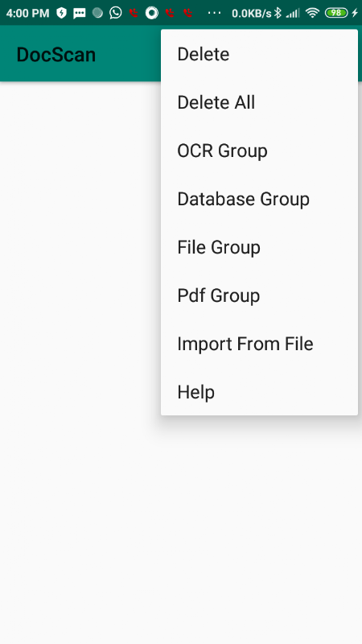Open the OCR Group option
This screenshot has height=644, width=362.
(x=259, y=151)
